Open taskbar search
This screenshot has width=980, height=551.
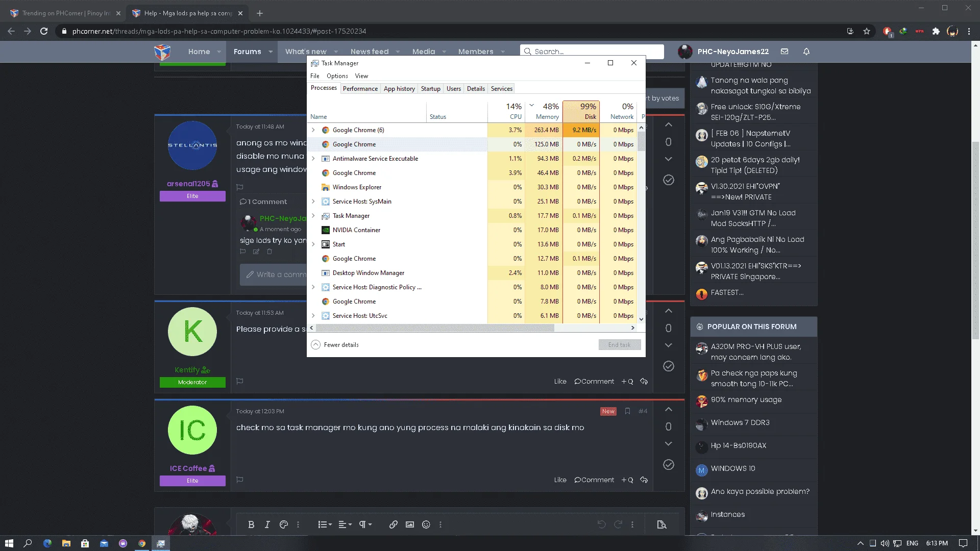28,543
